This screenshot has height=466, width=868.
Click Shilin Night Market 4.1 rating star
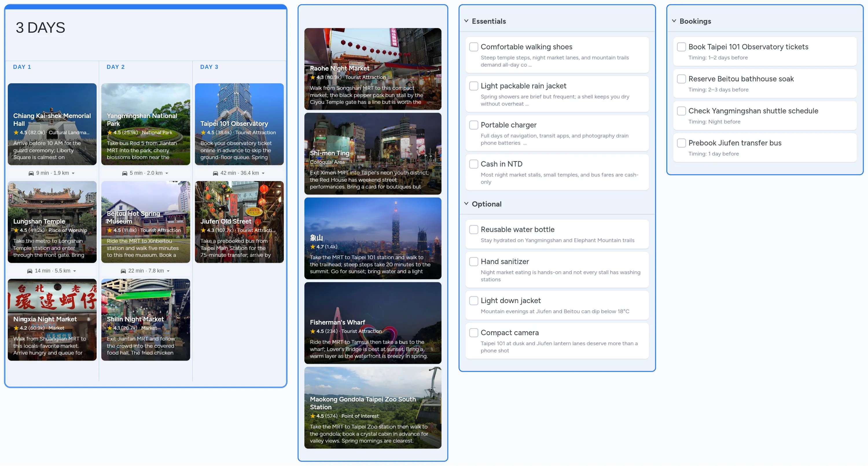click(109, 328)
